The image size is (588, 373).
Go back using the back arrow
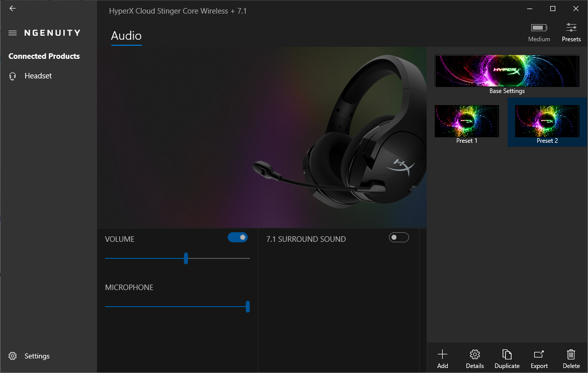(13, 8)
